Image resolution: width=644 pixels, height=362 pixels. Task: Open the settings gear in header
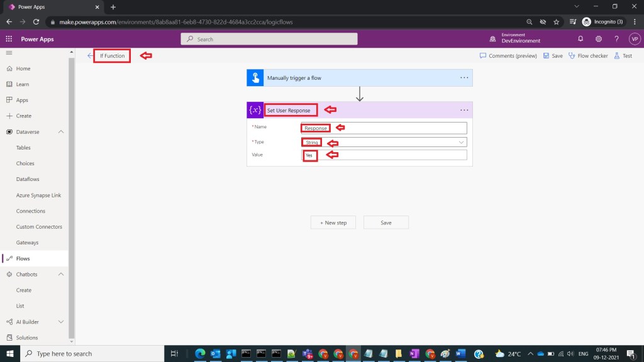click(x=599, y=39)
